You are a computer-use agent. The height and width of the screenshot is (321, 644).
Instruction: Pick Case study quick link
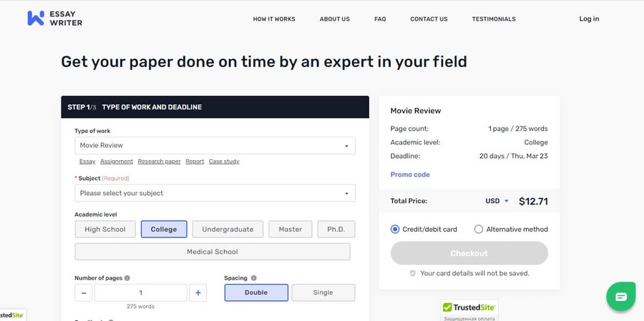(224, 162)
